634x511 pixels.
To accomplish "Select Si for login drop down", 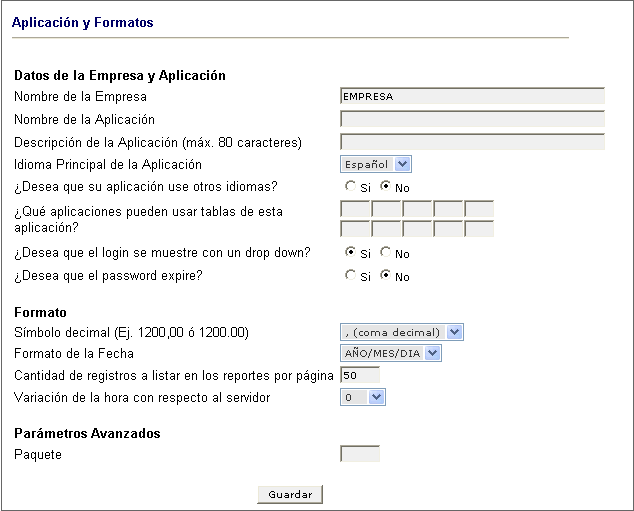I will click(350, 252).
